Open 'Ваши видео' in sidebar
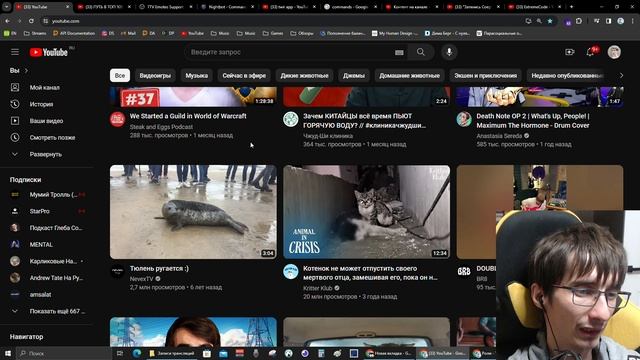 click(46, 121)
